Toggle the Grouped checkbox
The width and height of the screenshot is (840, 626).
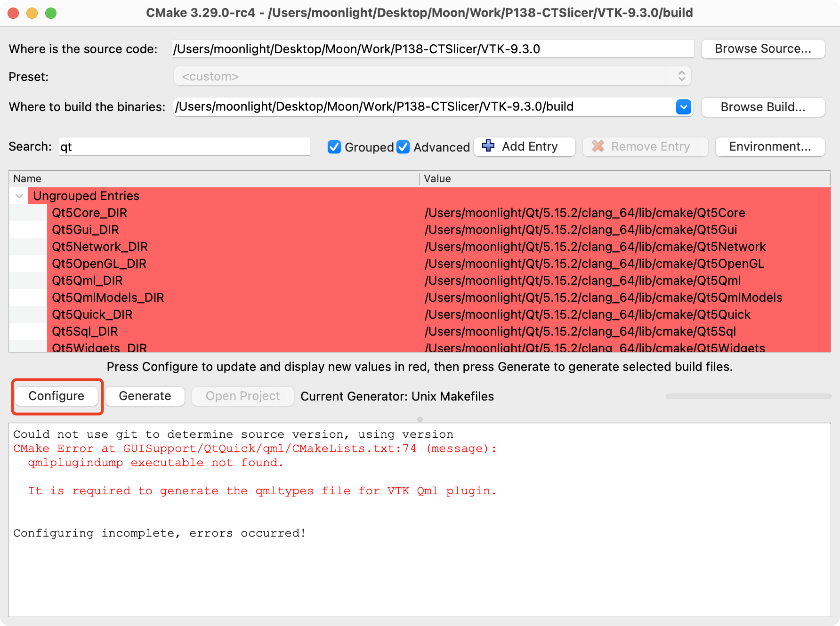coord(334,147)
